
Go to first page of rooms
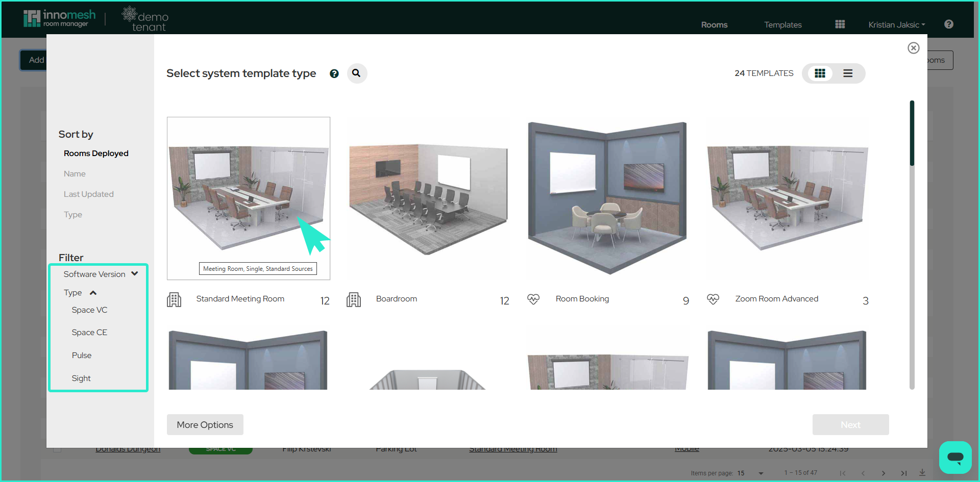pos(843,473)
